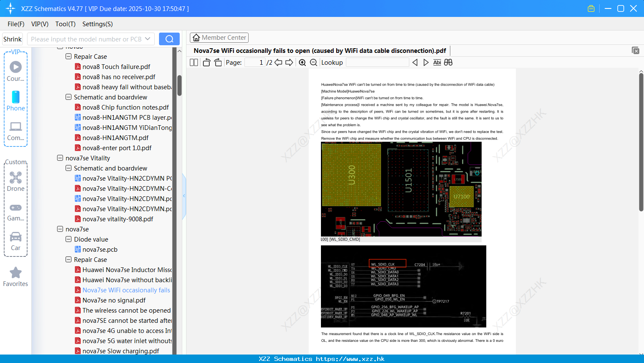This screenshot has width=644, height=363.
Task: Open nova8 has no receiver.pdf
Action: point(119,77)
